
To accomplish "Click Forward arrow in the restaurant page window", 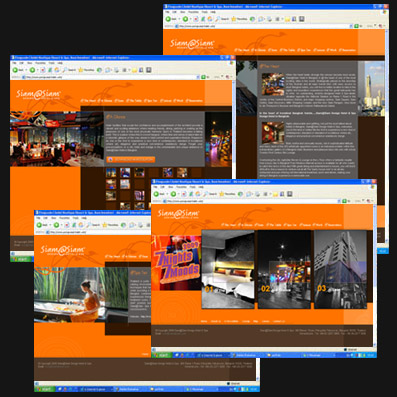I will coord(32,70).
